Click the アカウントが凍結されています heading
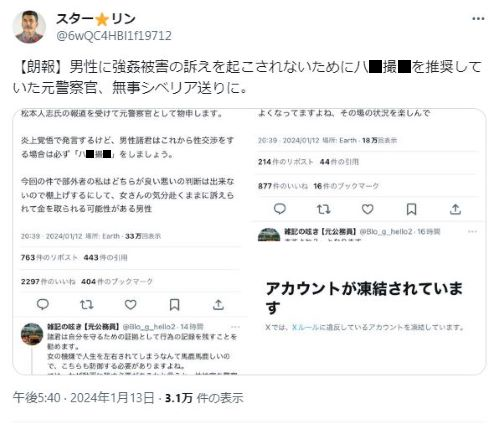This screenshot has width=500, height=425. click(x=364, y=298)
